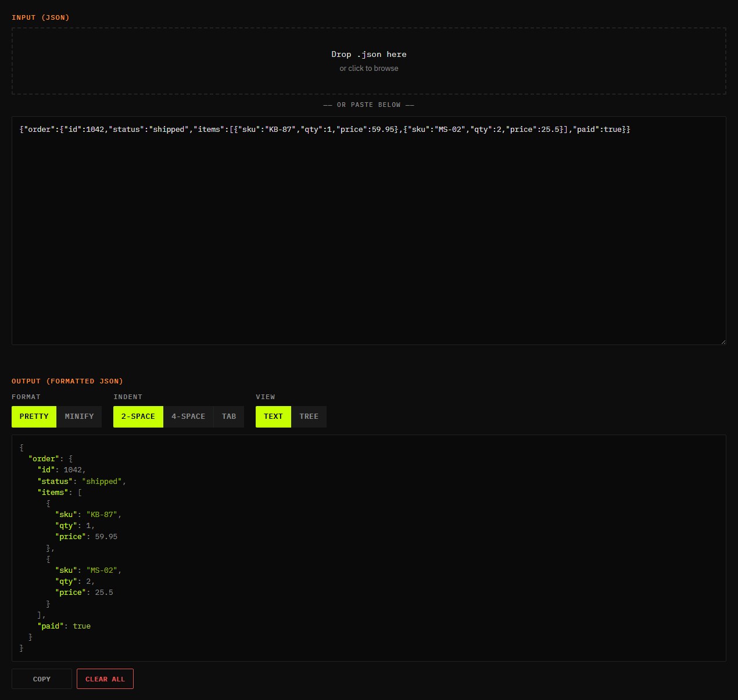Click the "INPUT (JSON)" heading
738x700 pixels.
coord(41,17)
